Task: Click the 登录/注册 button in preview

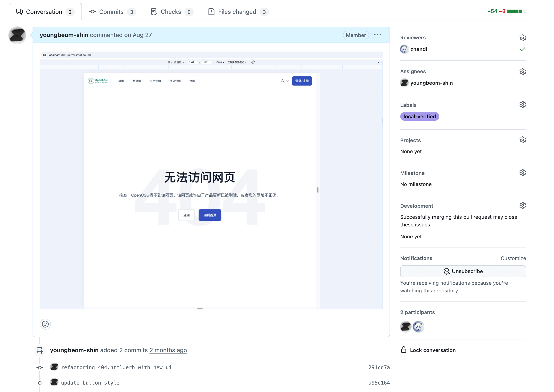Action: (302, 81)
